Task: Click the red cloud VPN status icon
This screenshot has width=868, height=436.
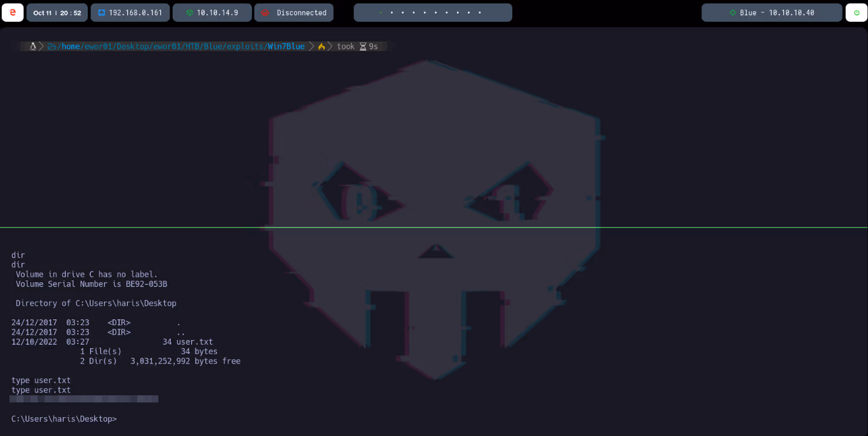Action: pyautogui.click(x=265, y=12)
